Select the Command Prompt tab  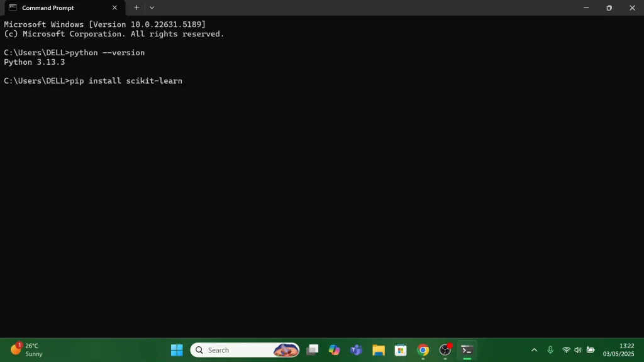pyautogui.click(x=57, y=8)
